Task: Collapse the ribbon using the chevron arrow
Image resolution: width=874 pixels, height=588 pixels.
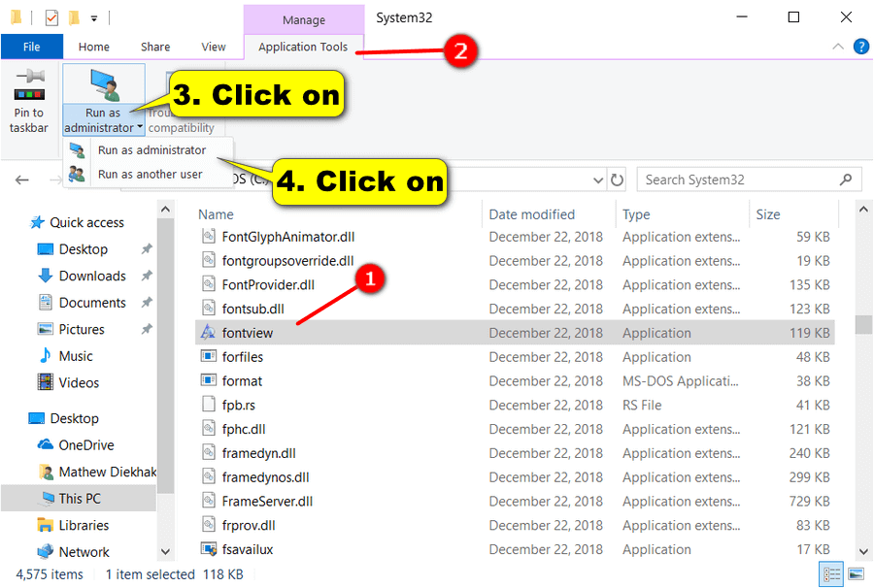Action: (837, 46)
